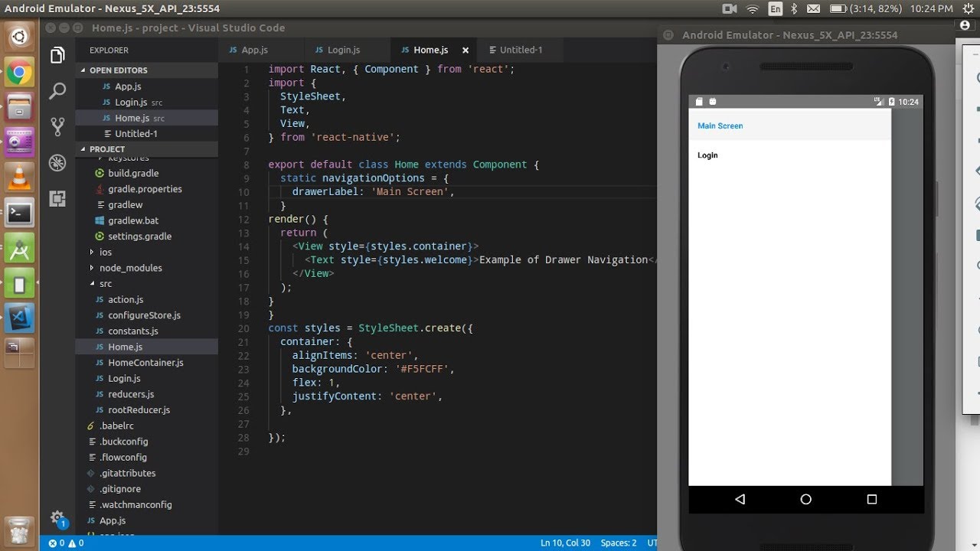Switch to Visual Studio Code dock icon

coord(19,318)
